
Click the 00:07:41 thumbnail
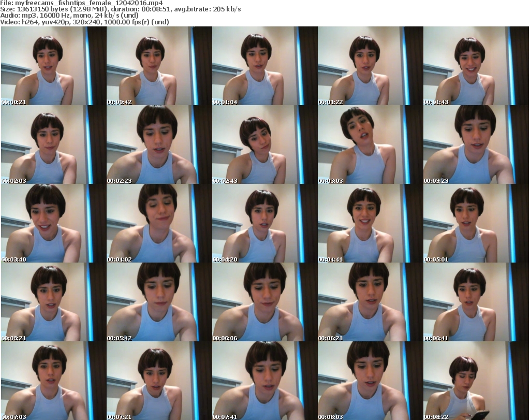264,381
